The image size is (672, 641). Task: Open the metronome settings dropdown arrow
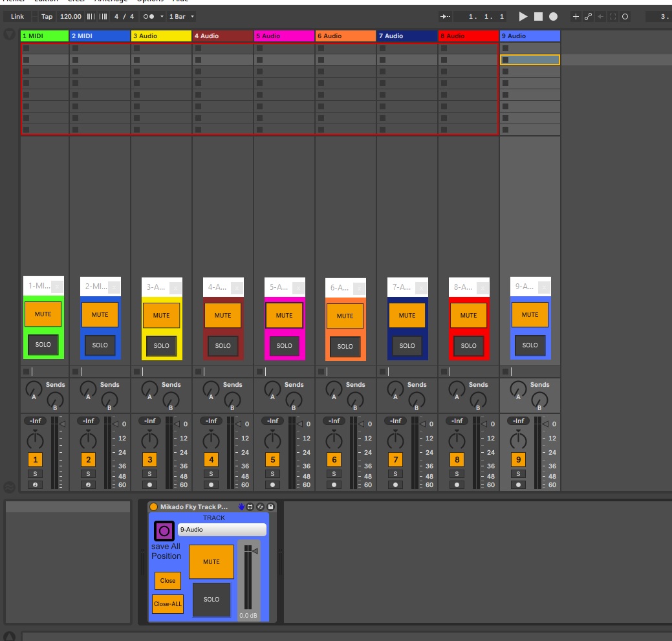[162, 16]
